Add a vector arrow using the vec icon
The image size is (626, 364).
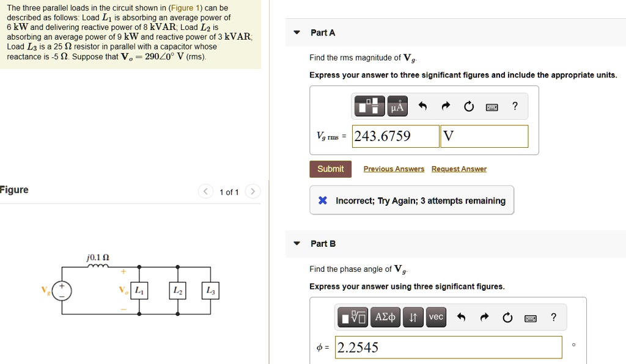pyautogui.click(x=436, y=316)
